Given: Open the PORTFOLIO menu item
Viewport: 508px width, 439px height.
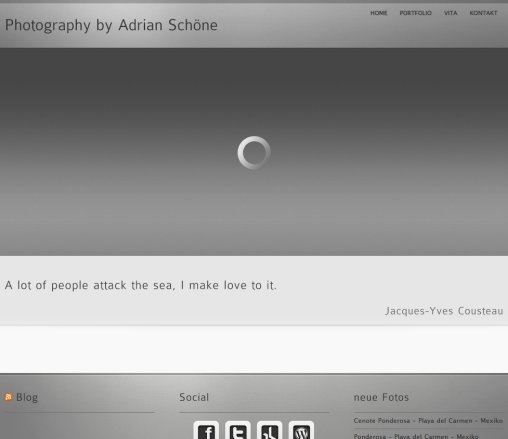Looking at the screenshot, I should pos(415,13).
